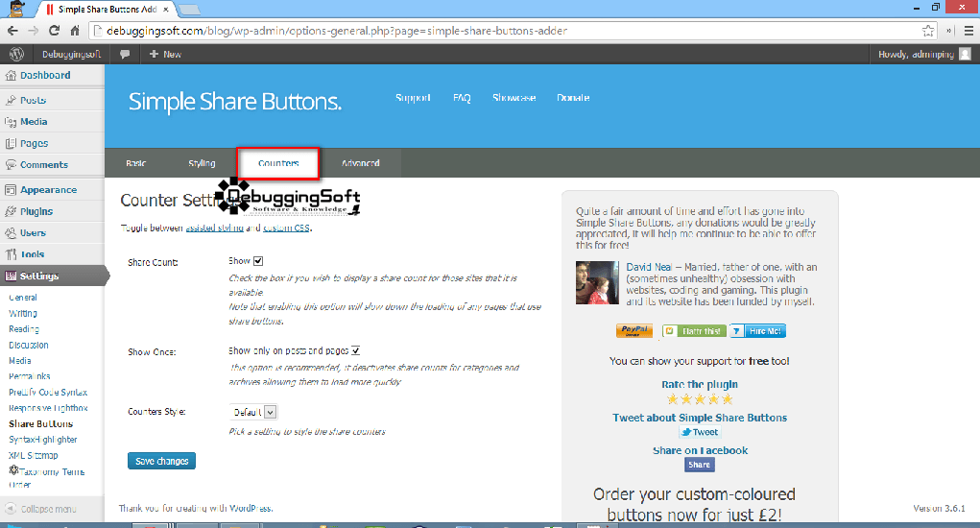
Task: Click the PayPal donate button
Action: click(634, 330)
